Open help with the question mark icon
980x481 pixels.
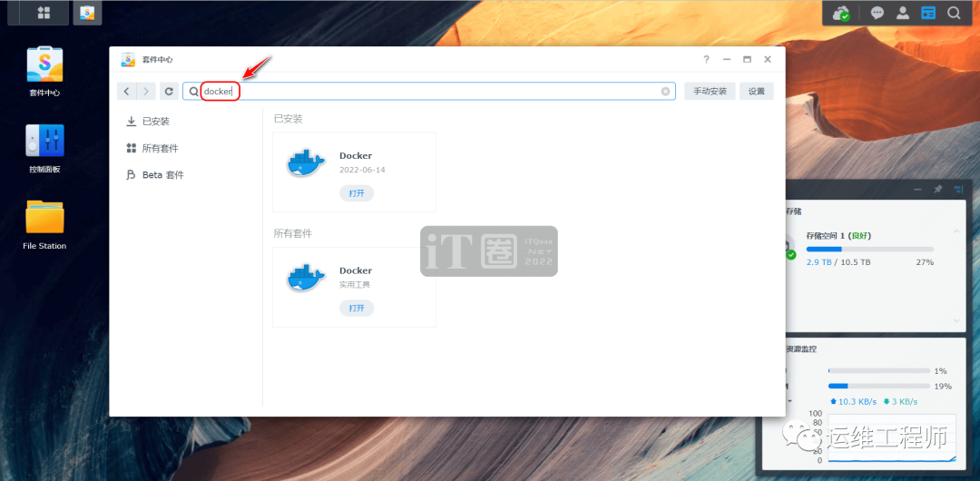706,59
